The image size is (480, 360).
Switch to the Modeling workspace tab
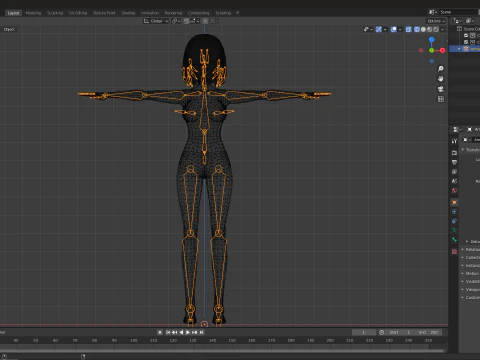[x=33, y=13]
